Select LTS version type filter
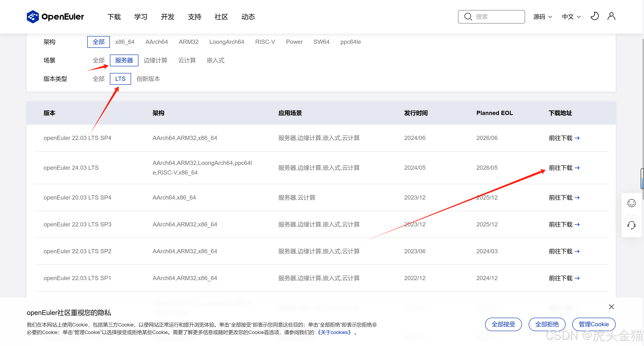The width and height of the screenshot is (644, 346). click(x=120, y=79)
